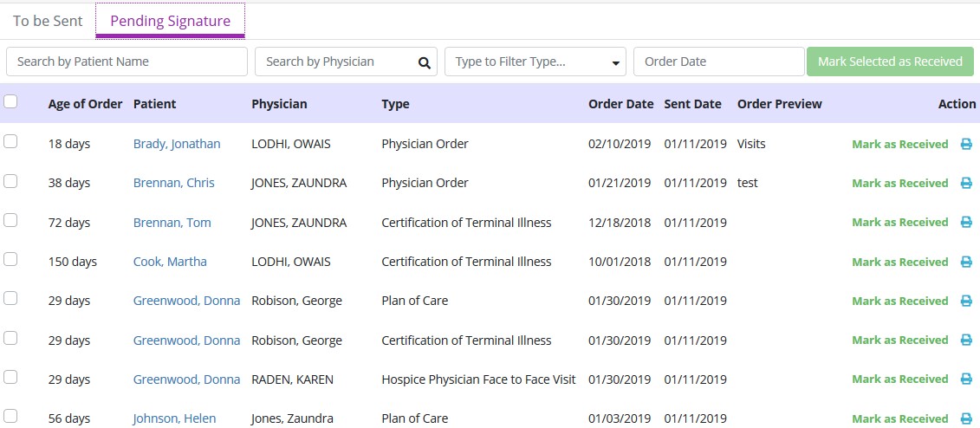
Task: Click print icon for Brady, Jonathan order
Action: coord(966,145)
